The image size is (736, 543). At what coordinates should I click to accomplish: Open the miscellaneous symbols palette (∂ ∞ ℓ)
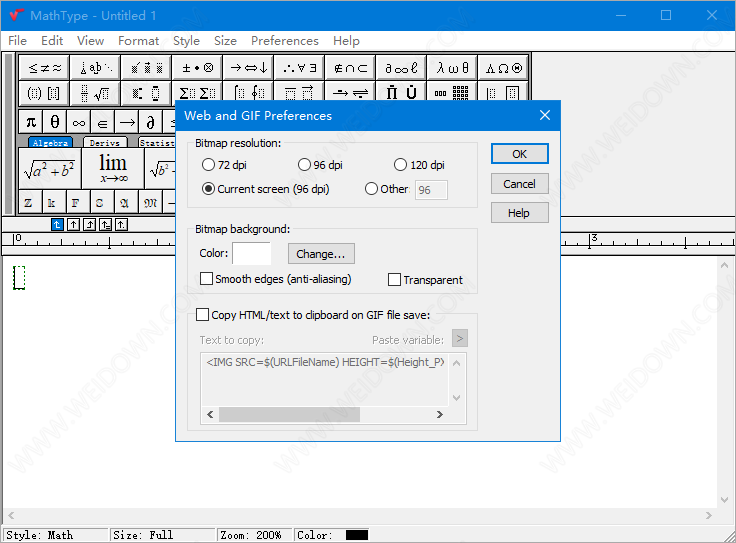point(401,68)
